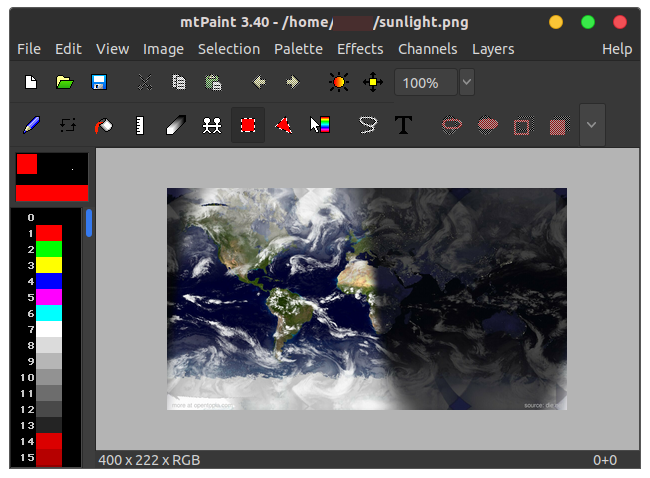Select the Straight Line ruler tool
Screen dimensions: 650x478
point(140,126)
